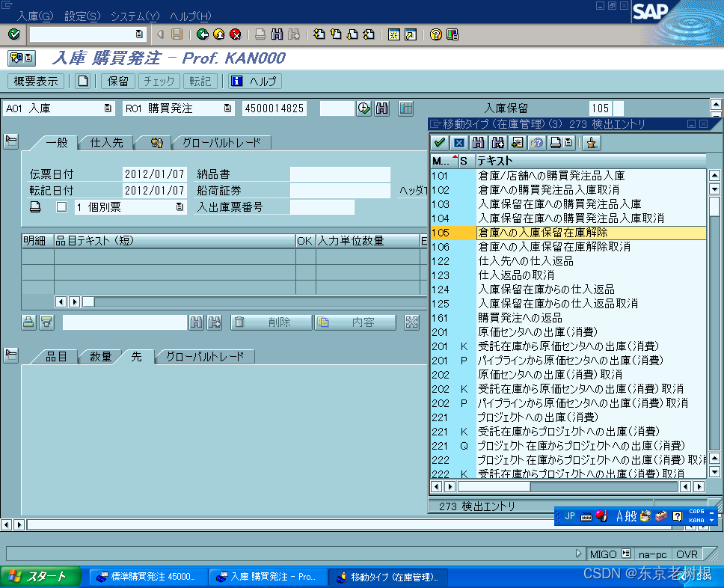Screen dimensions: 724x588
Task: Open the ヘルプ(H) menu
Action: (190, 16)
